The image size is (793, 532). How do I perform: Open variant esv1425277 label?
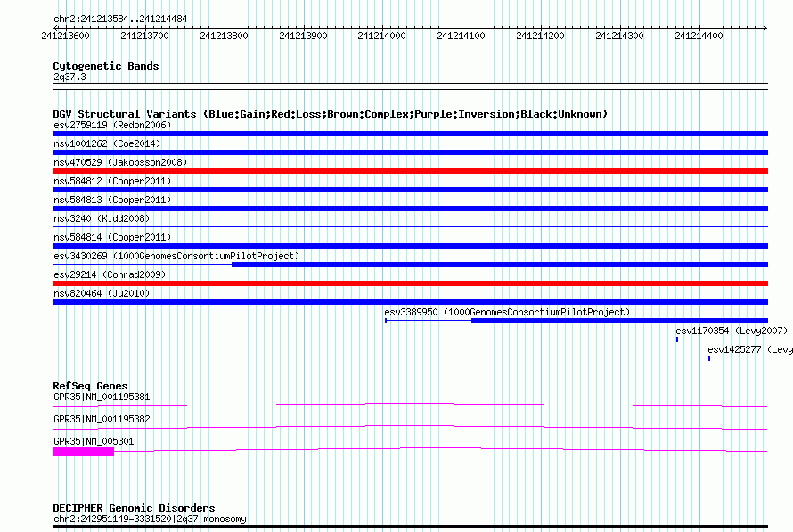750,349
